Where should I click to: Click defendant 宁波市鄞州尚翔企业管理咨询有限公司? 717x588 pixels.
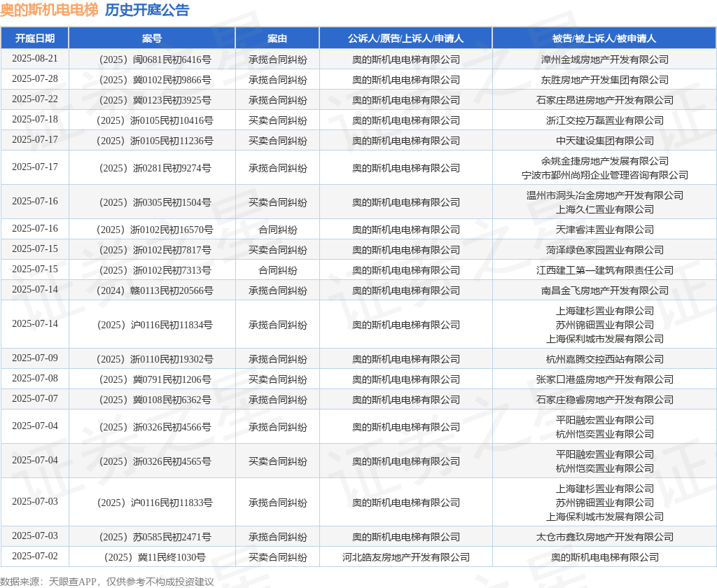pos(604,175)
